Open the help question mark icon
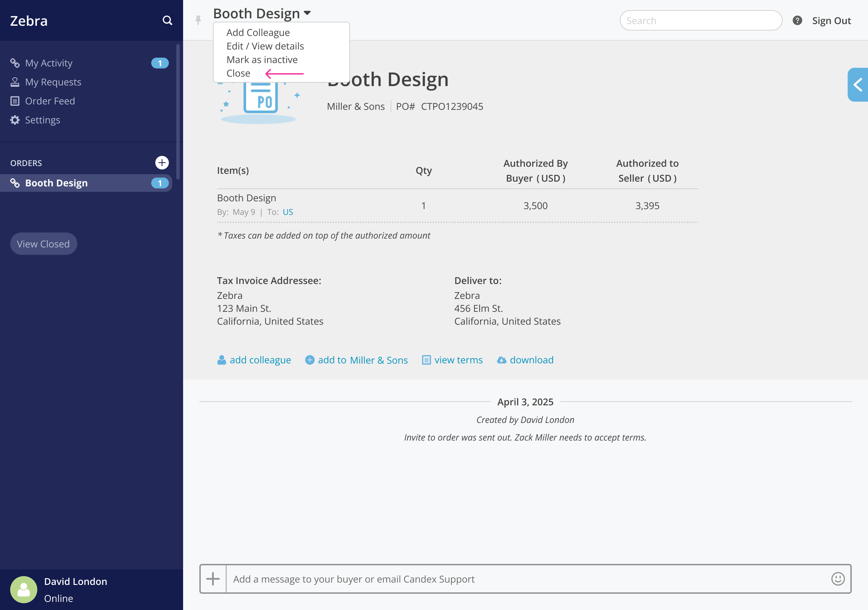This screenshot has height=610, width=868. click(x=797, y=20)
